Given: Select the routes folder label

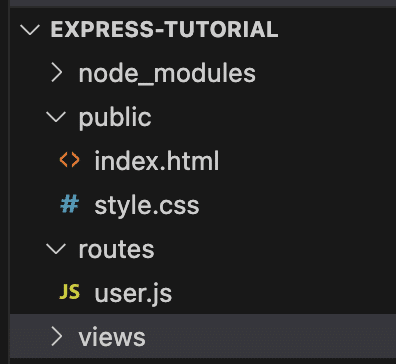Looking at the screenshot, I should (x=116, y=249).
